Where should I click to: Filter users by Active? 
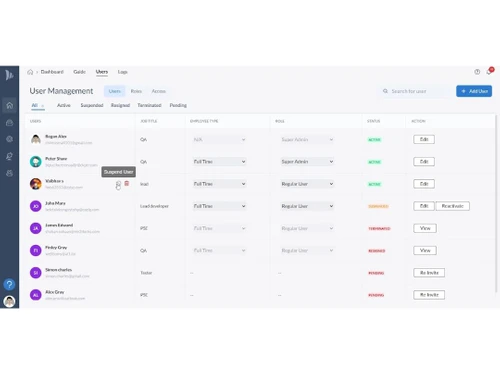pyautogui.click(x=64, y=105)
